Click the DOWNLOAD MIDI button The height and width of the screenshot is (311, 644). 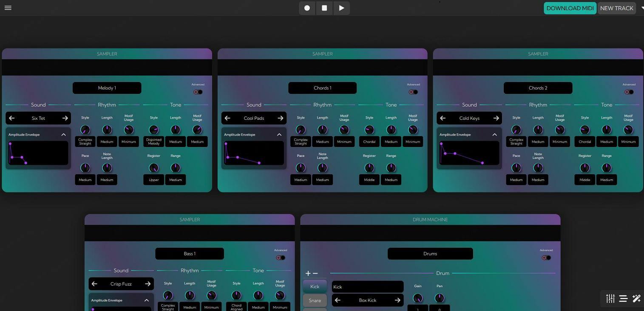[570, 8]
